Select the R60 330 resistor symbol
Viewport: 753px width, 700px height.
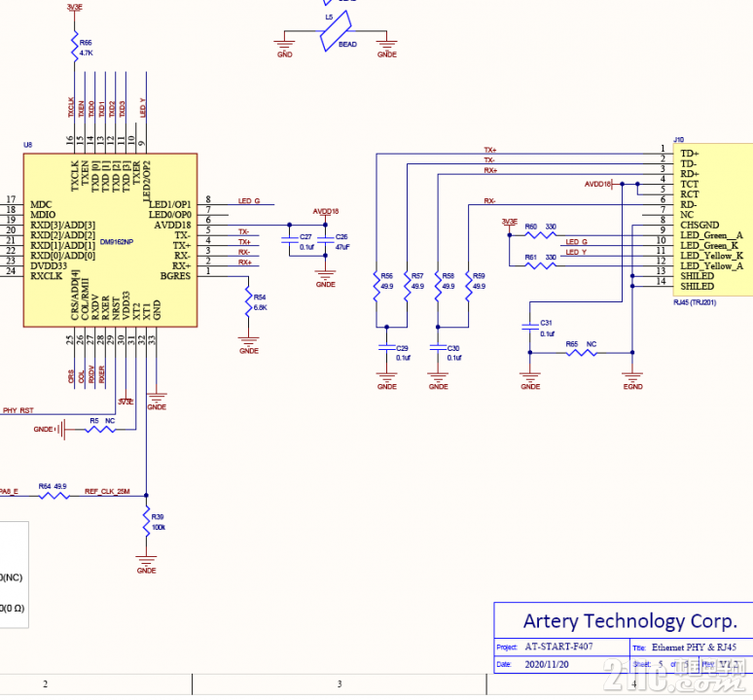[x=540, y=235]
